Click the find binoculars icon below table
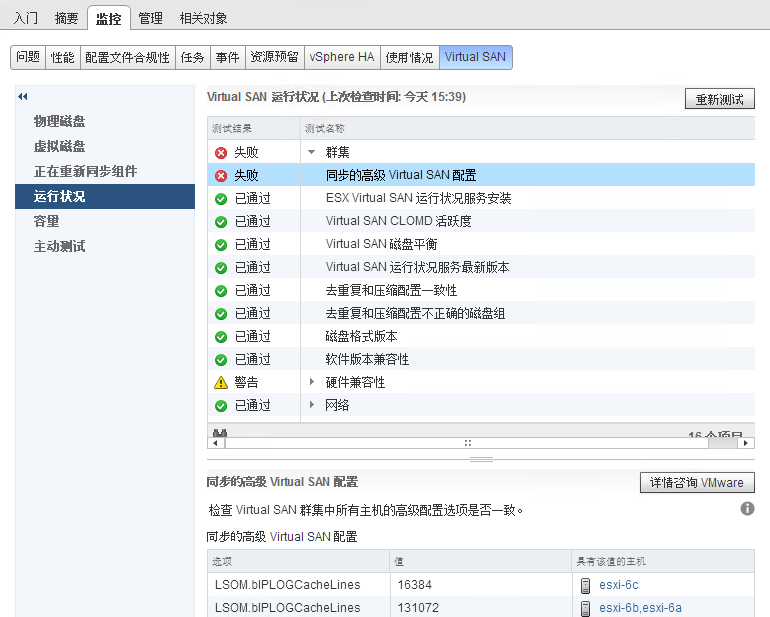This screenshot has height=617, width=770. pos(220,433)
